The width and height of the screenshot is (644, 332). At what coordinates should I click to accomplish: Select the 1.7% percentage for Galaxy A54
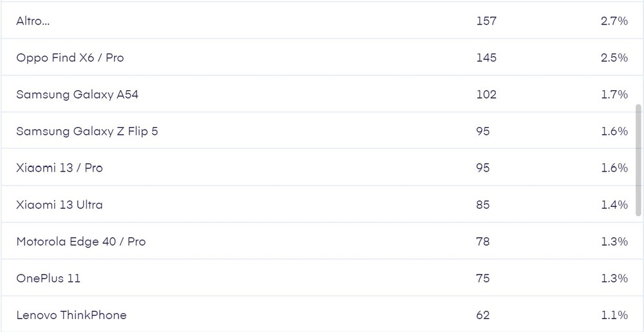(614, 95)
